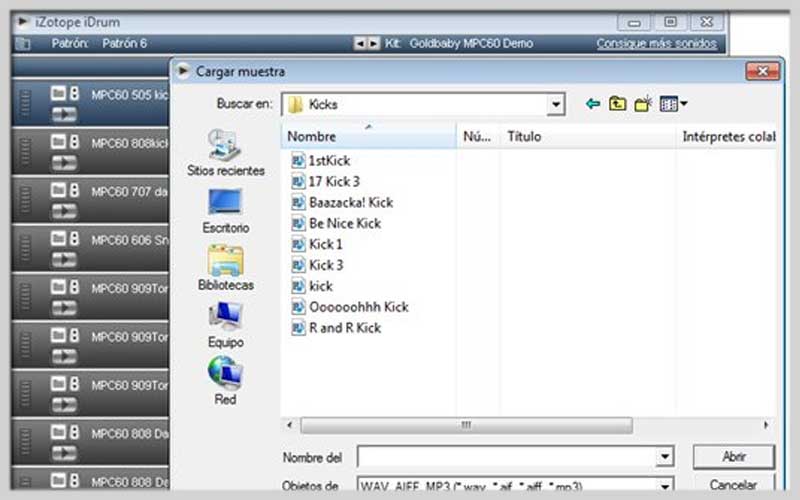Click the file list scroll right arrow
800x500 pixels.
pyautogui.click(x=766, y=425)
